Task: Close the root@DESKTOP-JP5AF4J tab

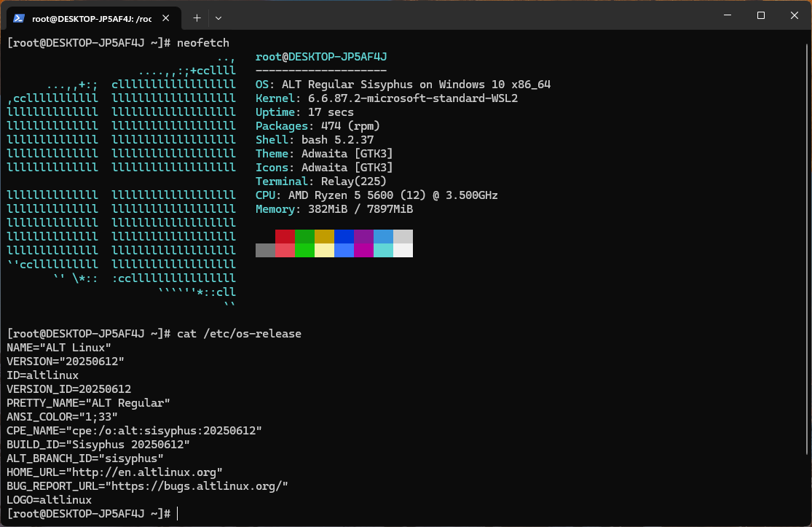Action: coord(164,17)
